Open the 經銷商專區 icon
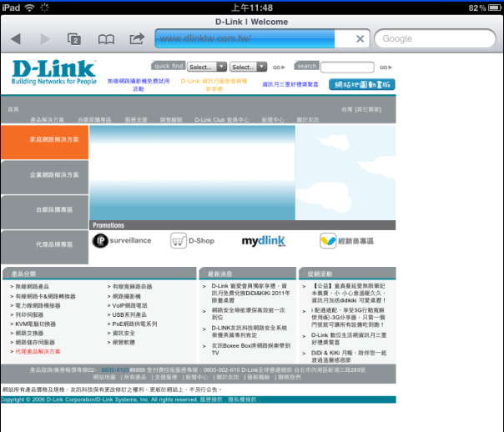Screen dimensions: 504x432 click(347, 241)
